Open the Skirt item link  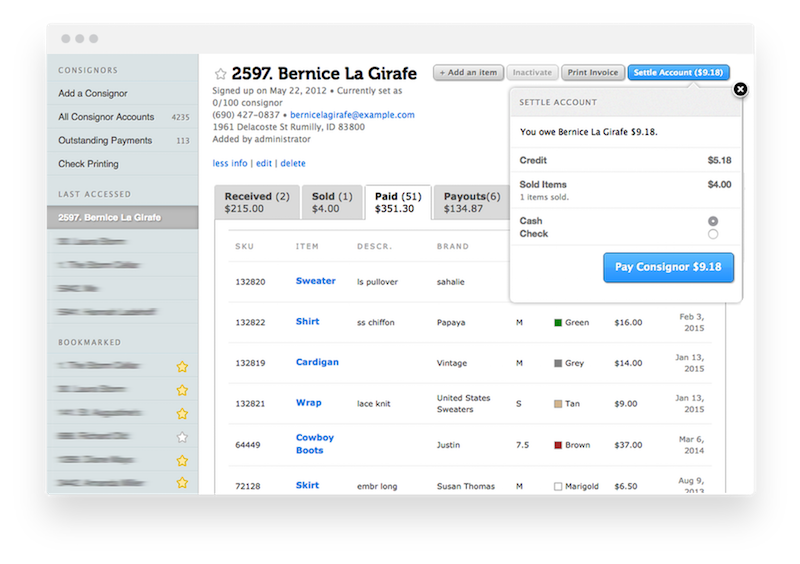(307, 485)
